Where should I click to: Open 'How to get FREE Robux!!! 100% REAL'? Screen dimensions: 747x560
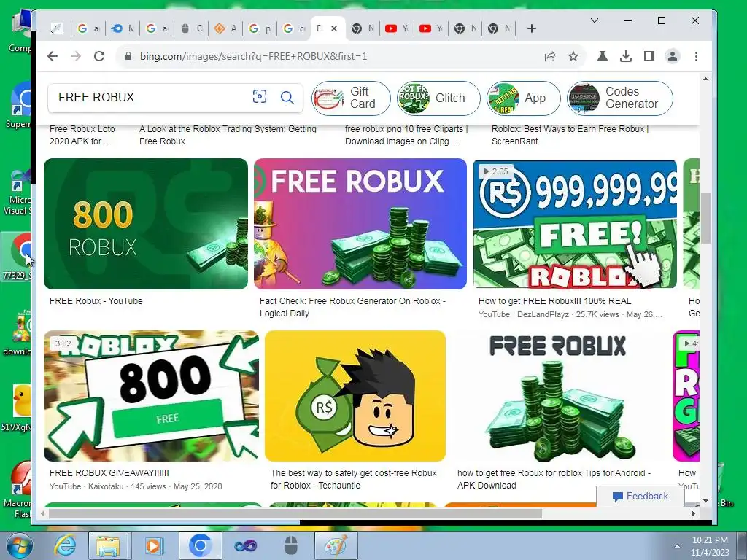click(x=554, y=301)
